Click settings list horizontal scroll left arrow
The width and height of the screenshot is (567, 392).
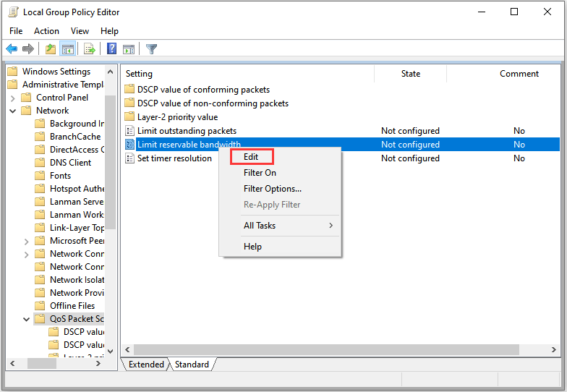[x=127, y=350]
